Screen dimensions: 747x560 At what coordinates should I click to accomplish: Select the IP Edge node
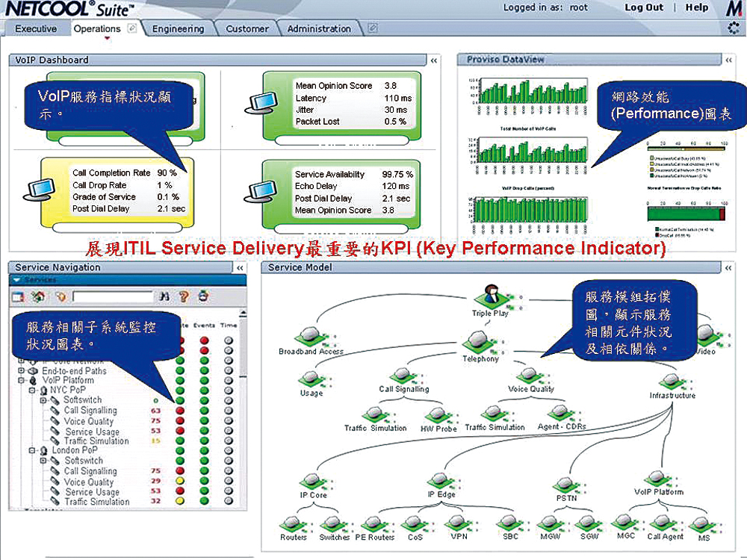tap(441, 486)
